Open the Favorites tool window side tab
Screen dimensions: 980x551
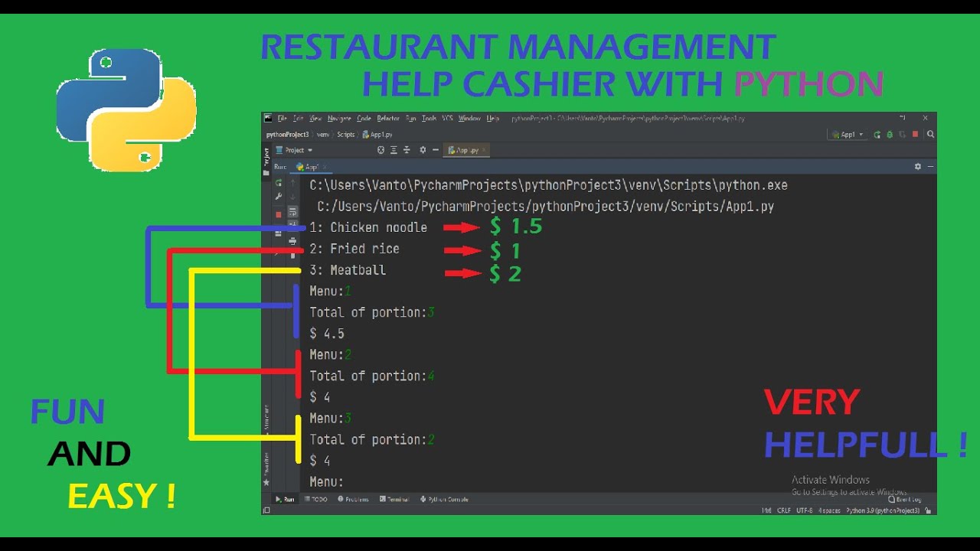point(266,469)
